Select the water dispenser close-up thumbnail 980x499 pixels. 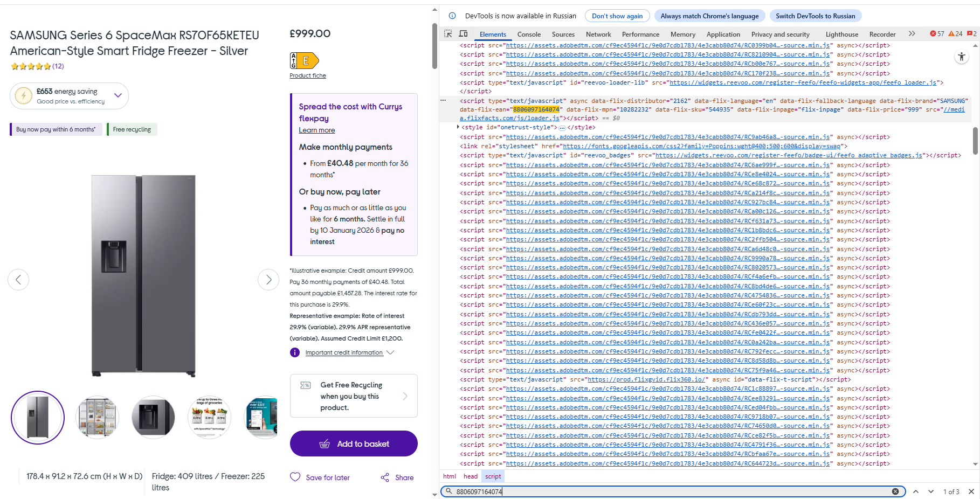pyautogui.click(x=153, y=417)
